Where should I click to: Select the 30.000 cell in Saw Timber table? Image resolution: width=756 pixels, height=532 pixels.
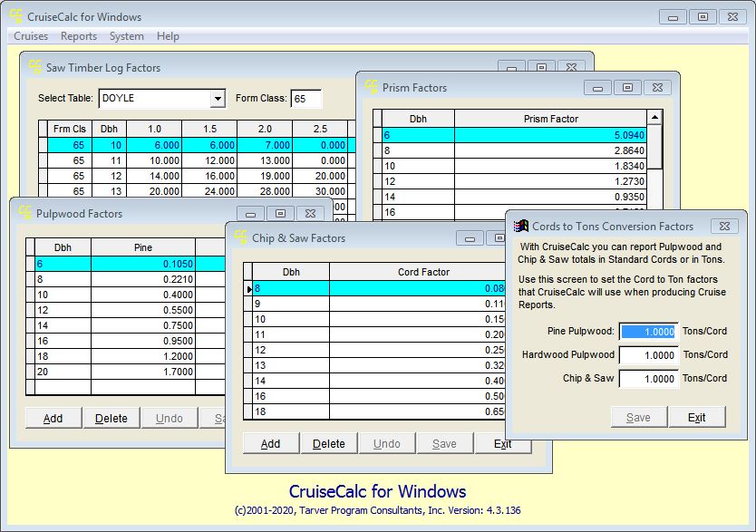pos(320,191)
